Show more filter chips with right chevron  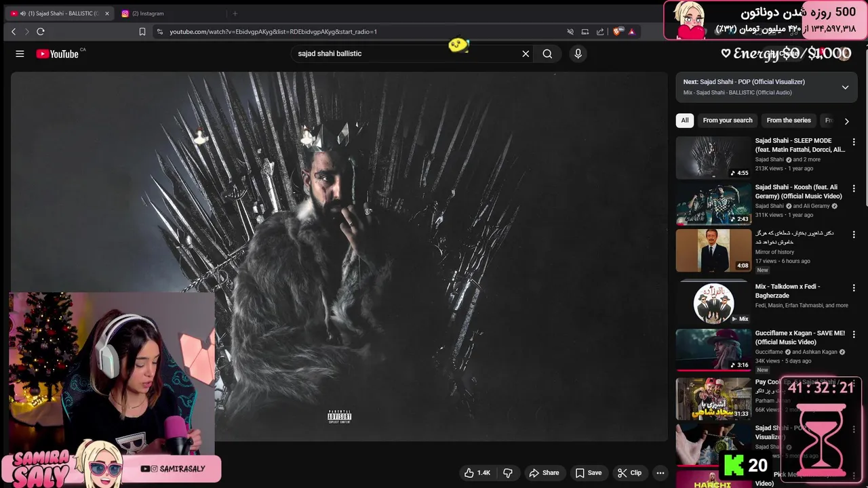point(846,121)
